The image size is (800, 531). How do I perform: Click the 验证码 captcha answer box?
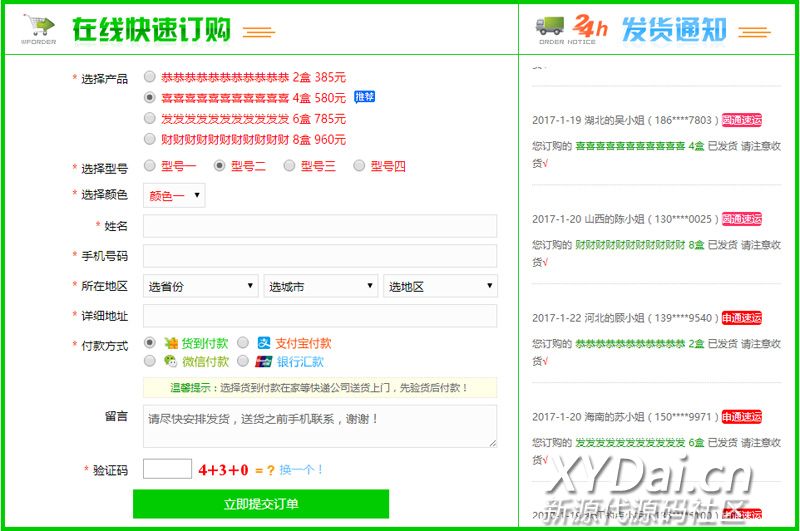(167, 469)
